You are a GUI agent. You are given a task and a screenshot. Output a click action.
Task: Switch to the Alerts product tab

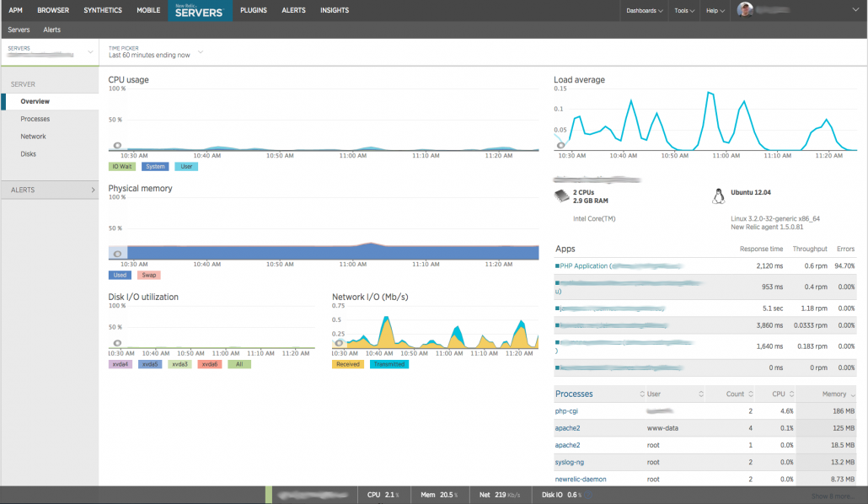[x=293, y=10]
